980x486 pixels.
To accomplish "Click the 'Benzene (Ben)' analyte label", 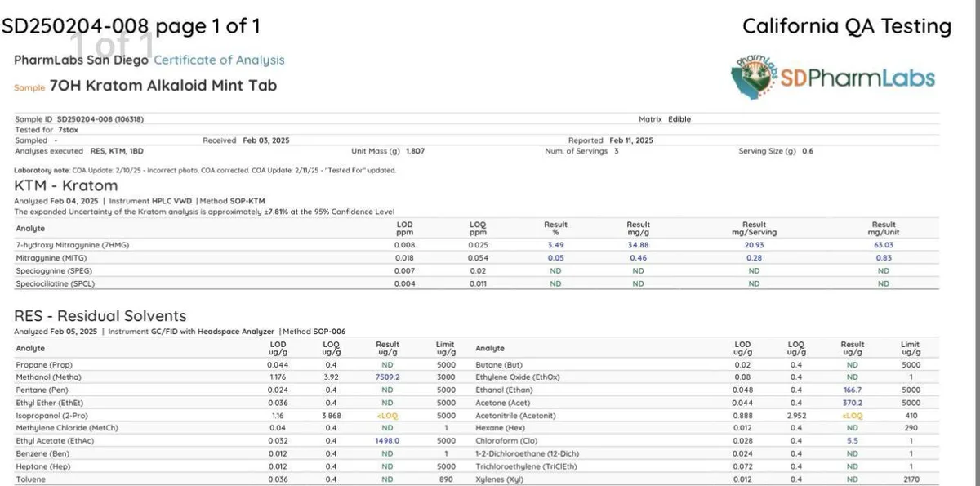I will point(42,453).
